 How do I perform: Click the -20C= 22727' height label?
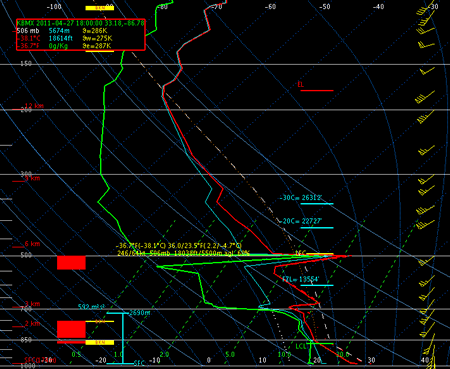[301, 221]
